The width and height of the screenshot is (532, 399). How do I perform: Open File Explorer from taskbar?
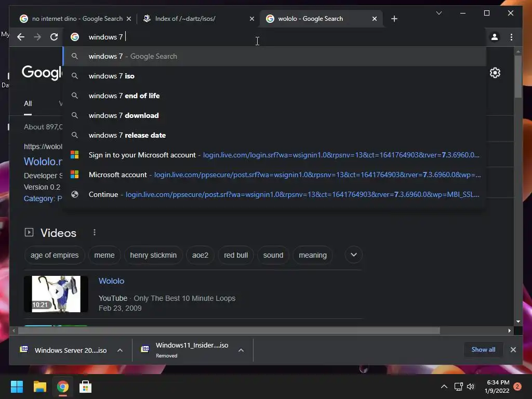[39, 387]
